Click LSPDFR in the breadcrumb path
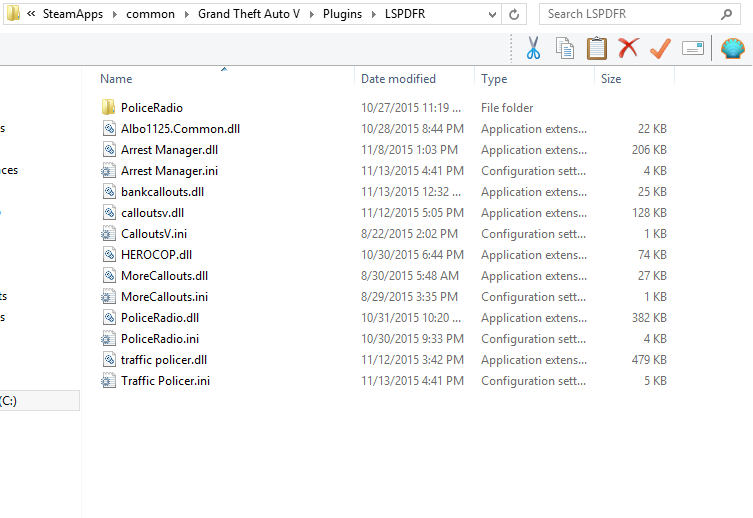The width and height of the screenshot is (753, 518). point(405,14)
